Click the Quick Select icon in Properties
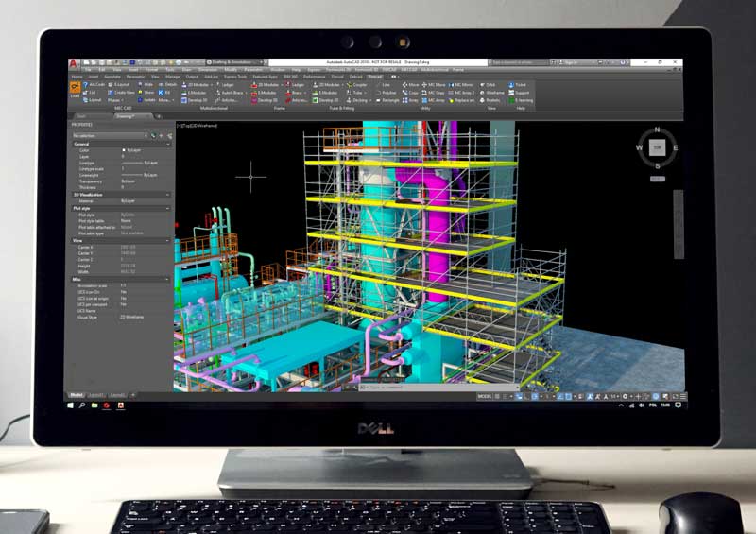Screen dimensions: 756x534 point(170,136)
